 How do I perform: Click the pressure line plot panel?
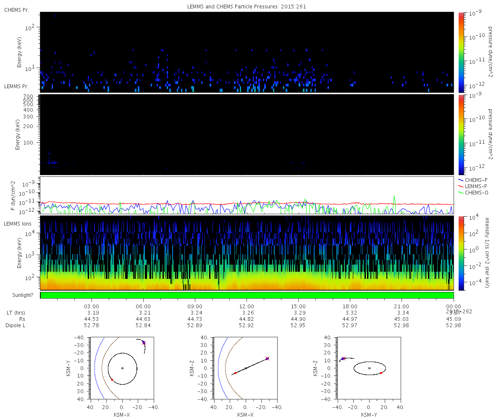(247, 195)
